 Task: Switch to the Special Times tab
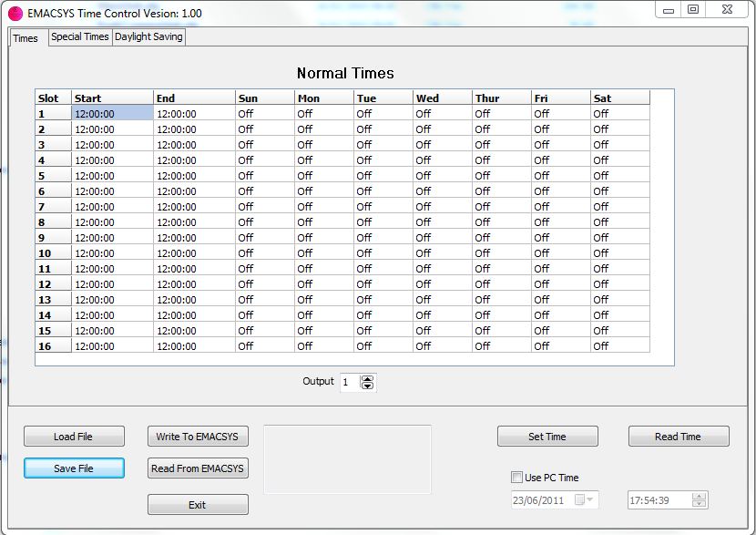80,36
